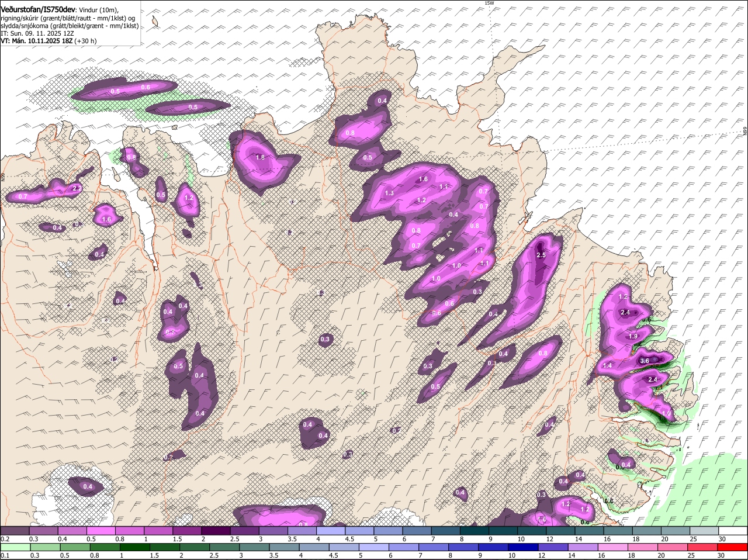Select the darkest green lower swatch labeled 1
The width and height of the screenshot is (748, 560).
[136, 547]
